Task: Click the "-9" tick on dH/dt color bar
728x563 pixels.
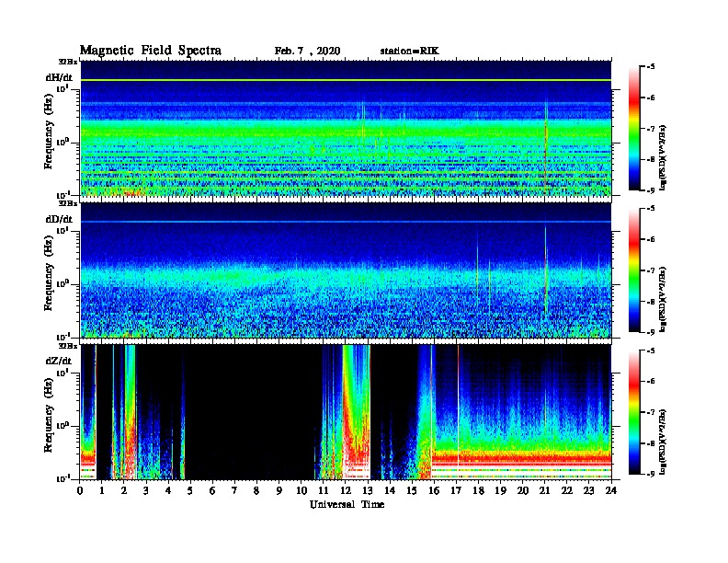Action: pos(651,190)
